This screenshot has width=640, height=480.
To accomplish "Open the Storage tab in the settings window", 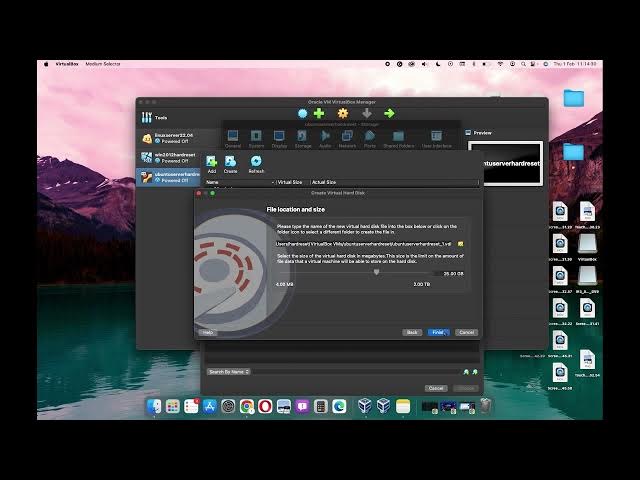I will (303, 139).
